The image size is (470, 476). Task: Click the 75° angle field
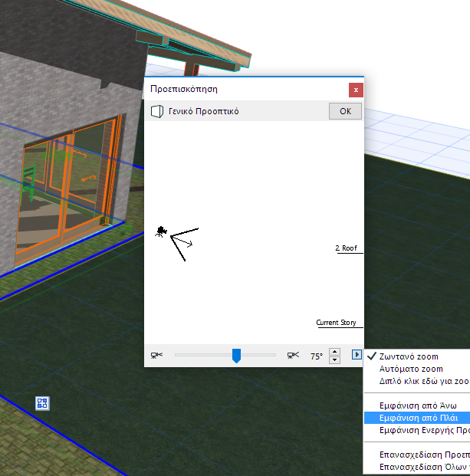[x=316, y=356]
